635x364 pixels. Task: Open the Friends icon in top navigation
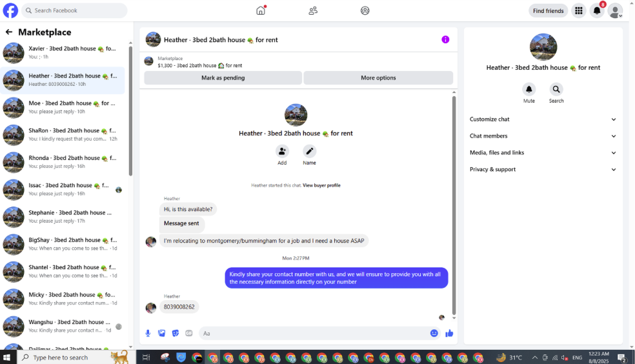tap(313, 10)
